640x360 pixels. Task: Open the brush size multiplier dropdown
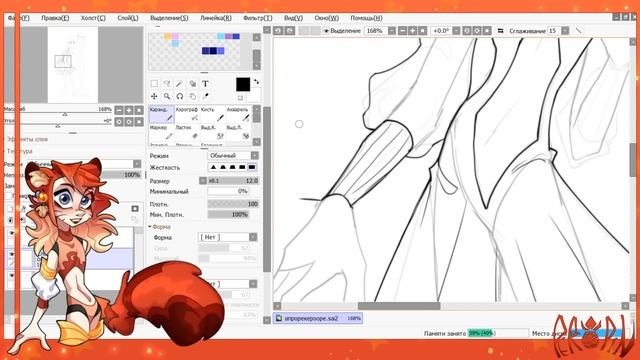click(203, 180)
